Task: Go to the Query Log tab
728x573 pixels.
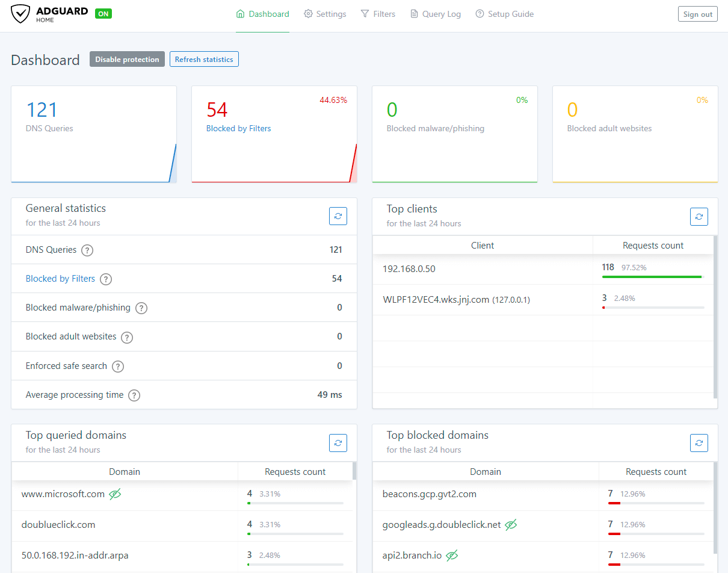Action: 435,14
